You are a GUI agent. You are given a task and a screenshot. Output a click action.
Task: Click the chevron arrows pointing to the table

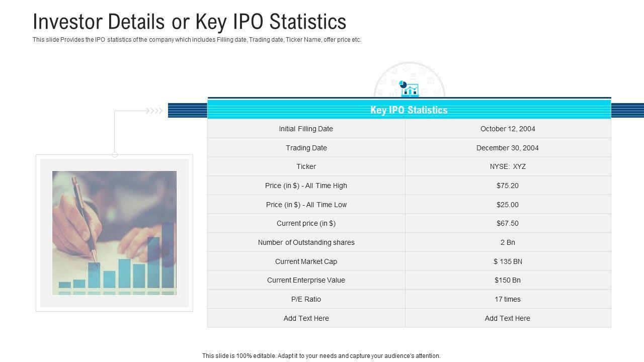pos(154,111)
